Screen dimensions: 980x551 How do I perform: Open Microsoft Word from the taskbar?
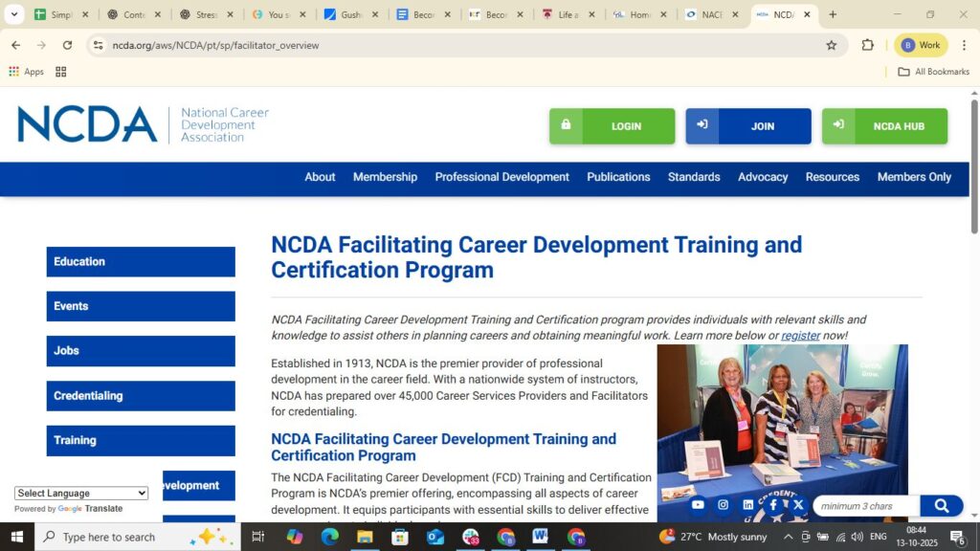540,537
